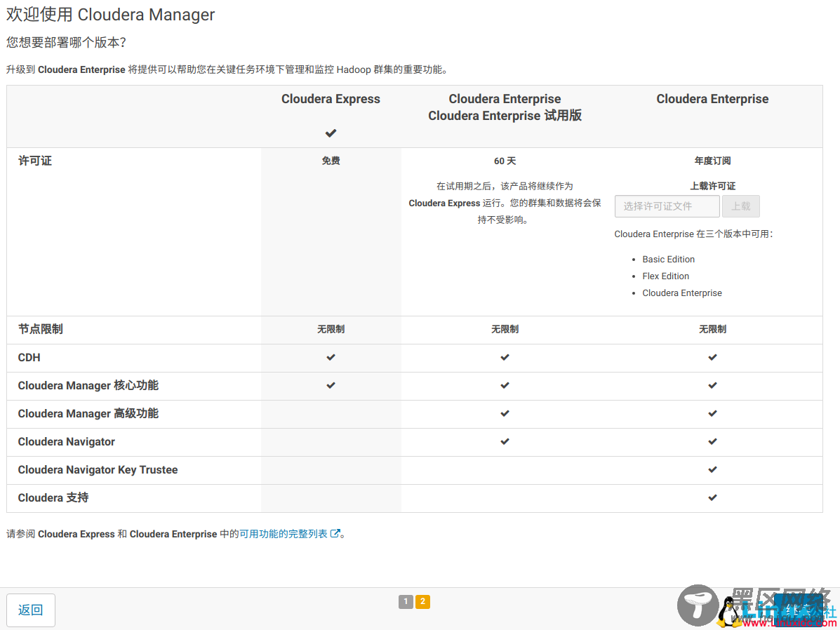Select the Cloudera Express edition checkmark
The height and width of the screenshot is (630, 840).
(331, 133)
